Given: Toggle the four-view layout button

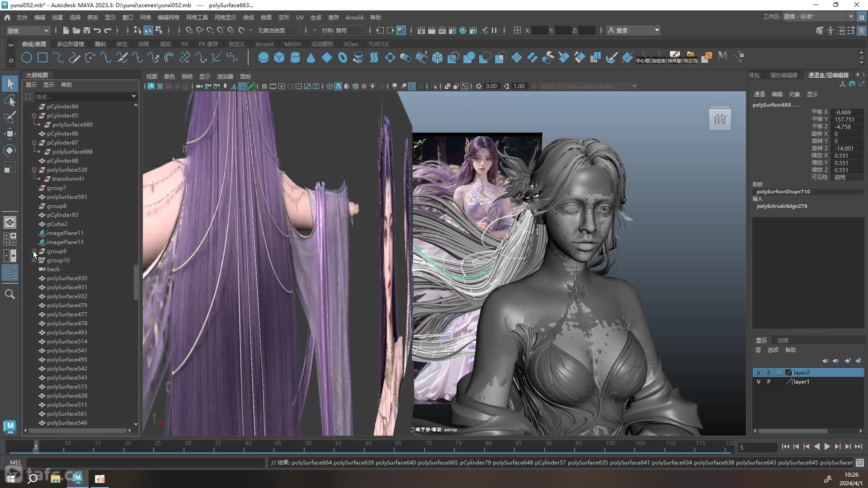Looking at the screenshot, I should pyautogui.click(x=10, y=239).
